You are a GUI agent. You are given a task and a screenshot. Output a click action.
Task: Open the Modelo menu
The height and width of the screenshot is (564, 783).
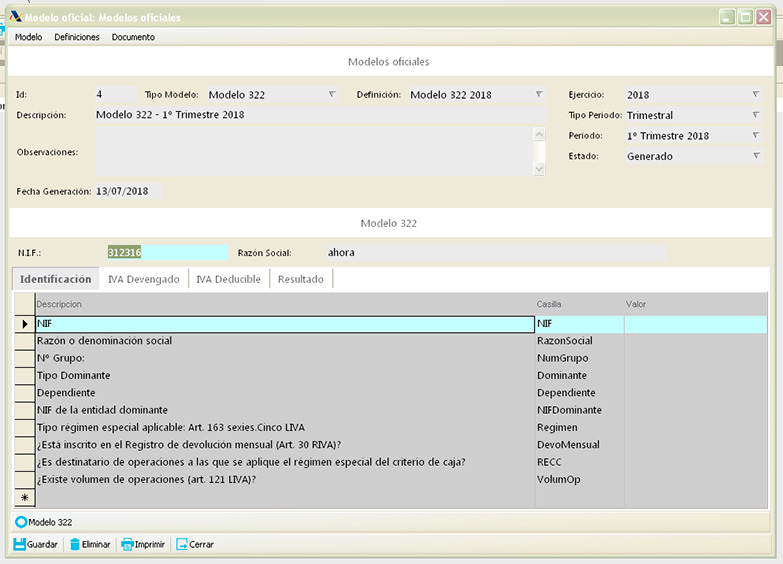tap(28, 37)
